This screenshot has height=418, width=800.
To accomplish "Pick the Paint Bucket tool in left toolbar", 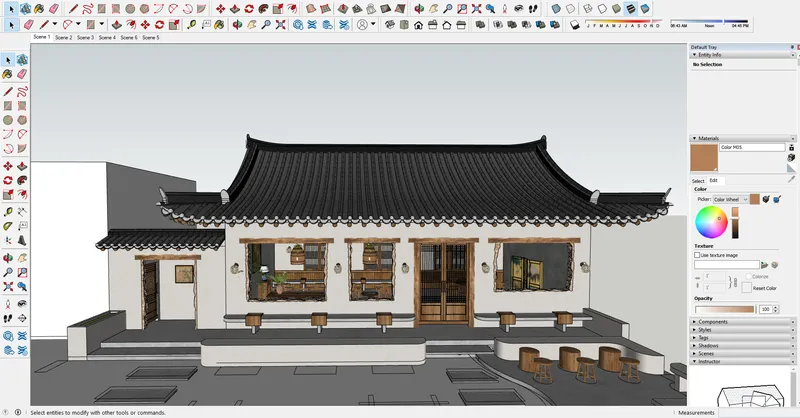I will 8,75.
